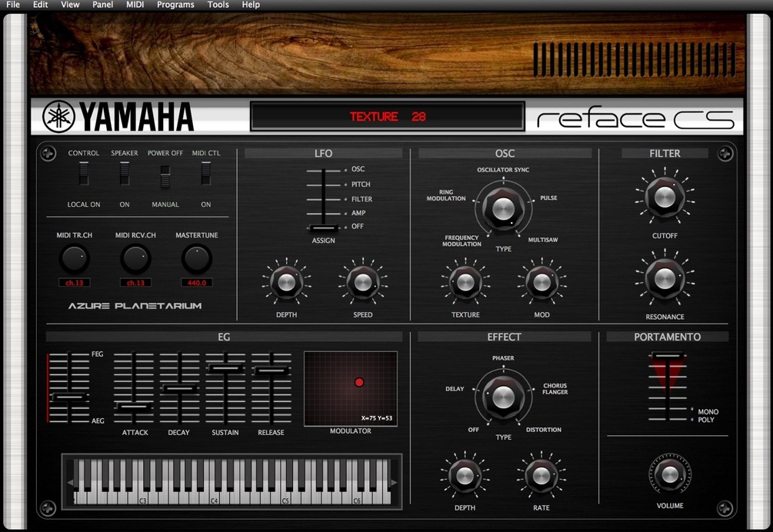Set LFO assign to FILTER
The height and width of the screenshot is (532, 773).
click(362, 199)
